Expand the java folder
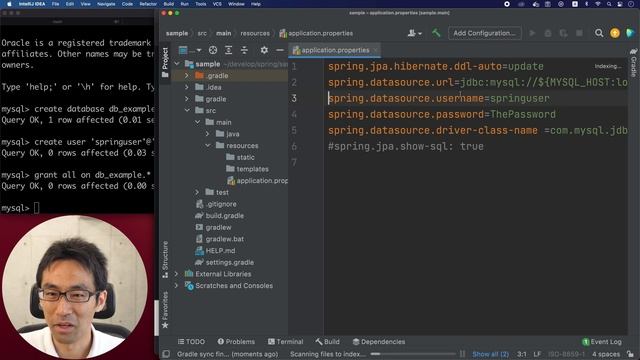The height and width of the screenshot is (360, 640). 207,134
